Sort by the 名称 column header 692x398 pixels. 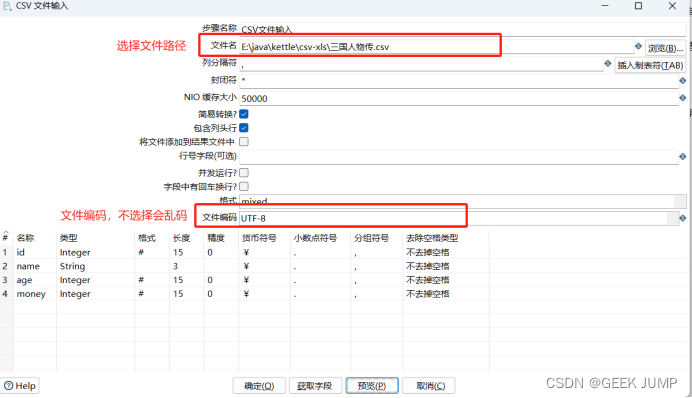tap(34, 238)
